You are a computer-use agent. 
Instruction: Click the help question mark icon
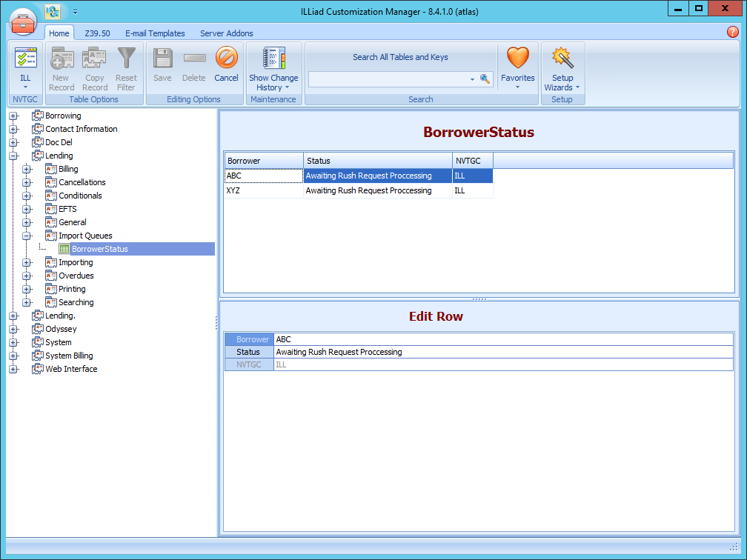coord(733,32)
